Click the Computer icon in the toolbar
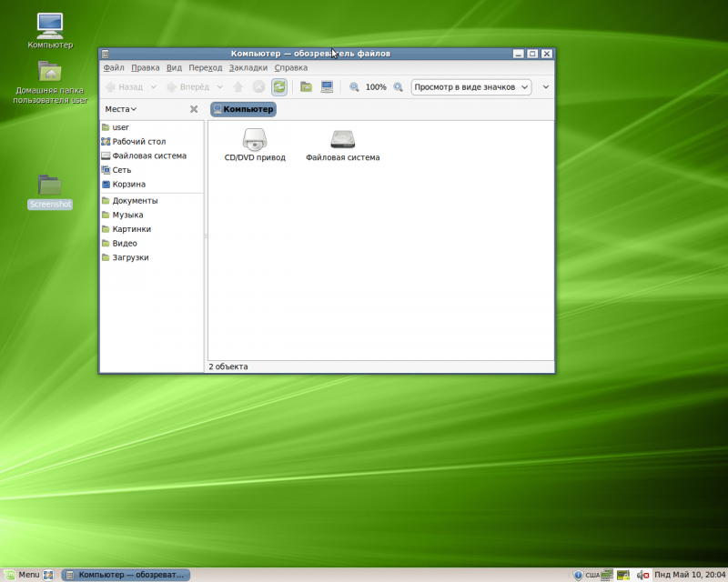Viewport: 728px width, 582px height. coord(327,86)
